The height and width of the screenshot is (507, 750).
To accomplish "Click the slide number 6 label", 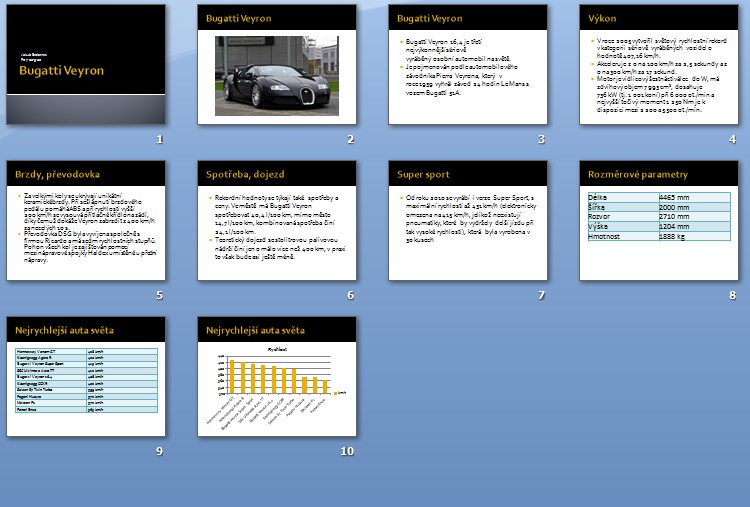I will pos(351,295).
